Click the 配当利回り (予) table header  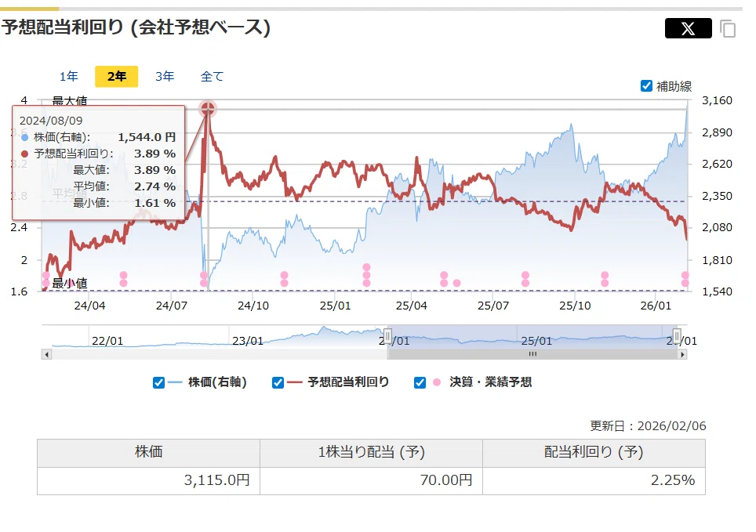click(594, 453)
